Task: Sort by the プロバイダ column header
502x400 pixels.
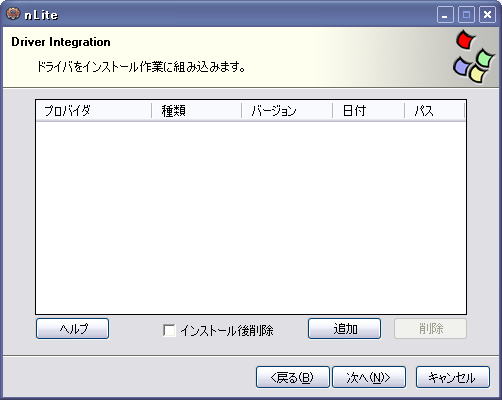Action: (x=94, y=110)
